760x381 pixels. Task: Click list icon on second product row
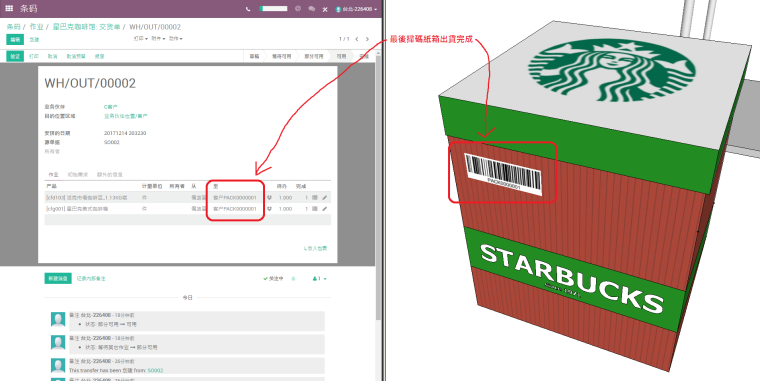[x=315, y=208]
